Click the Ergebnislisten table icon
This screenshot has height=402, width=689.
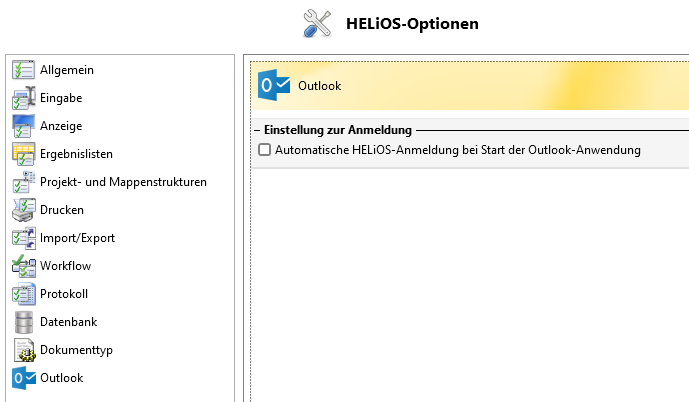point(23,154)
